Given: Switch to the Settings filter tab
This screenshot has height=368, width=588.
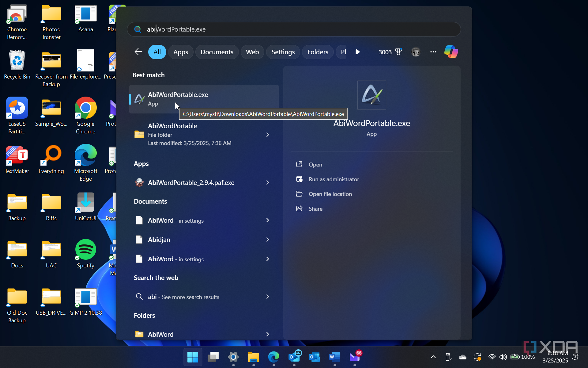Looking at the screenshot, I should coord(283,52).
